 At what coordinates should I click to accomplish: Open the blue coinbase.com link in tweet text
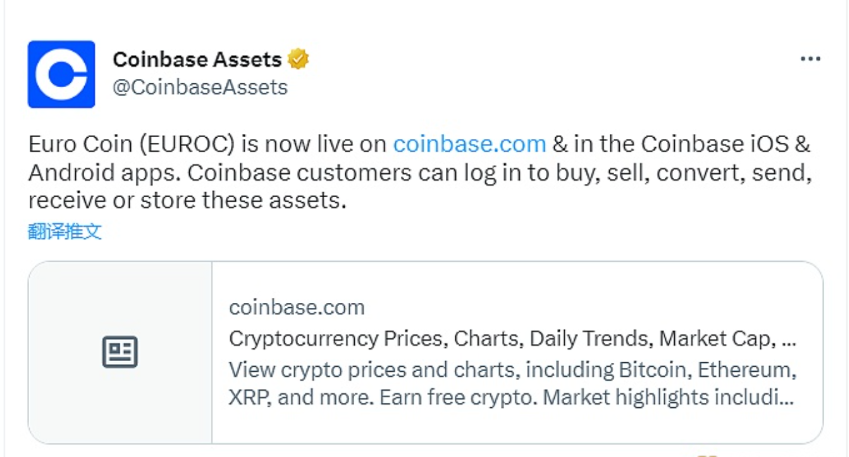pyautogui.click(x=469, y=143)
